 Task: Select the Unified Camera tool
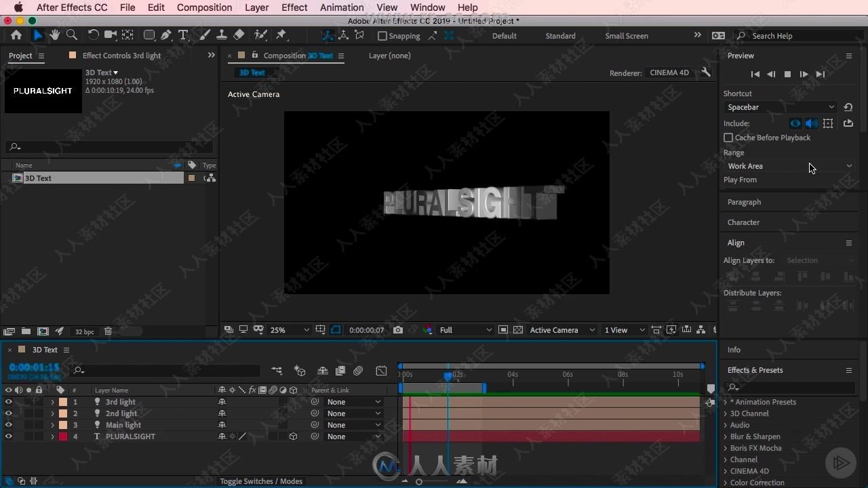click(x=110, y=35)
